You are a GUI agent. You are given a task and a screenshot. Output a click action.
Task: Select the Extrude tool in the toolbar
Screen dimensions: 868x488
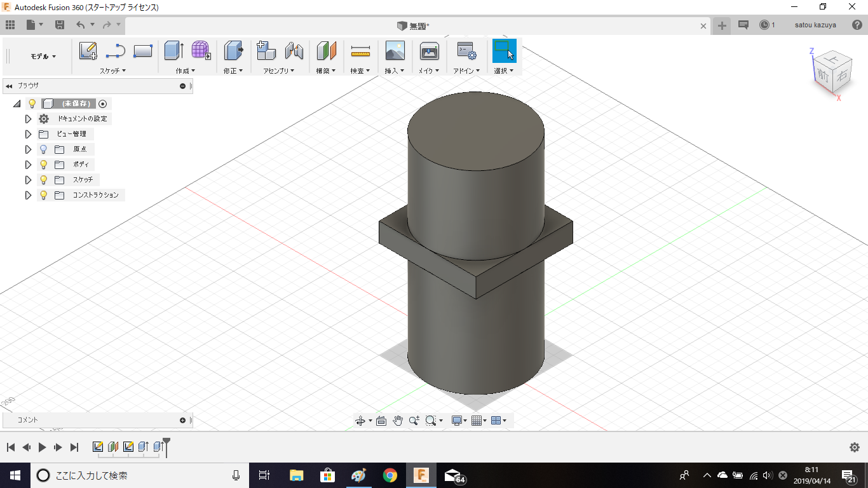tap(173, 51)
